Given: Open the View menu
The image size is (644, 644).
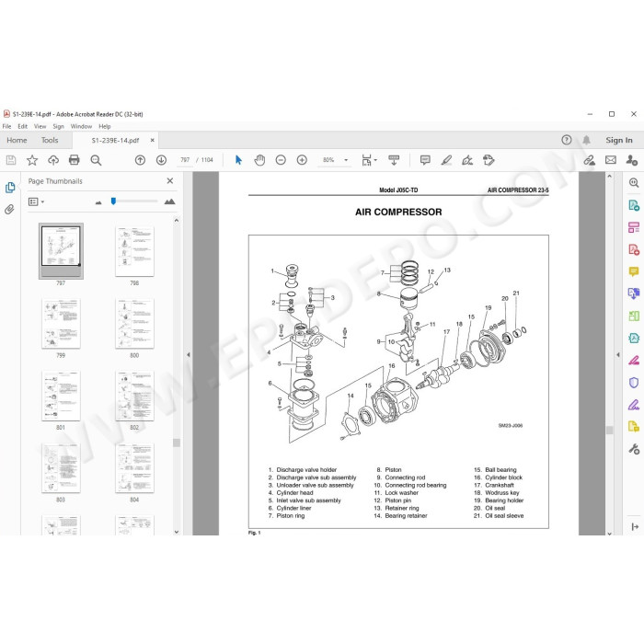Looking at the screenshot, I should pos(40,127).
